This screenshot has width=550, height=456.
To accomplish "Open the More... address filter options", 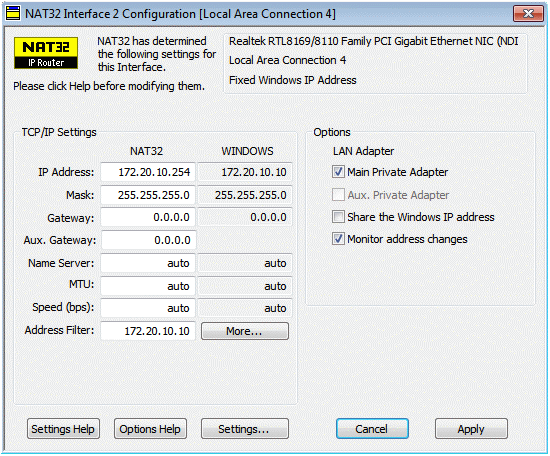I will click(x=245, y=331).
